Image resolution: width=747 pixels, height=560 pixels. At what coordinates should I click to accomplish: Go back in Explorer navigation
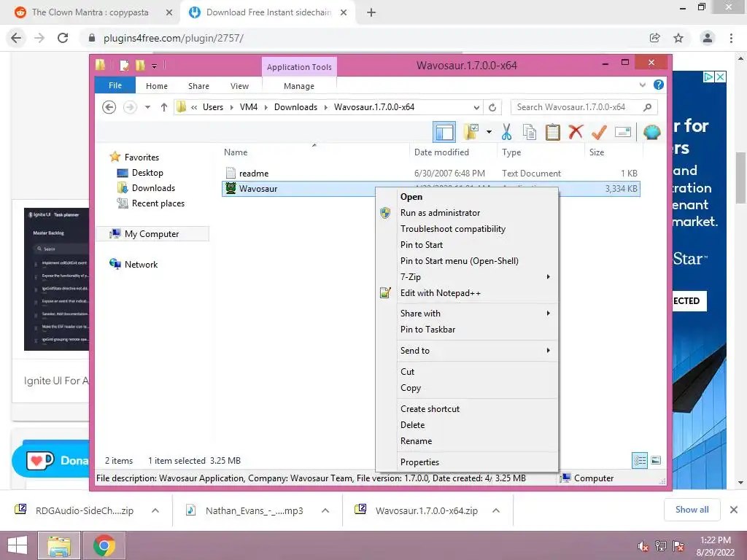[109, 107]
